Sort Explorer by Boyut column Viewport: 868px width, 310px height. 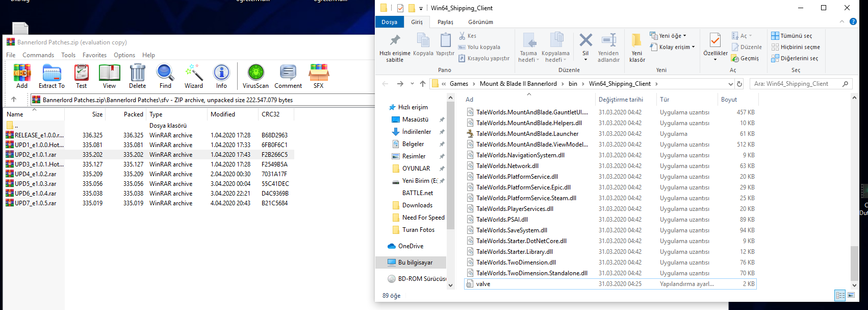[737, 100]
